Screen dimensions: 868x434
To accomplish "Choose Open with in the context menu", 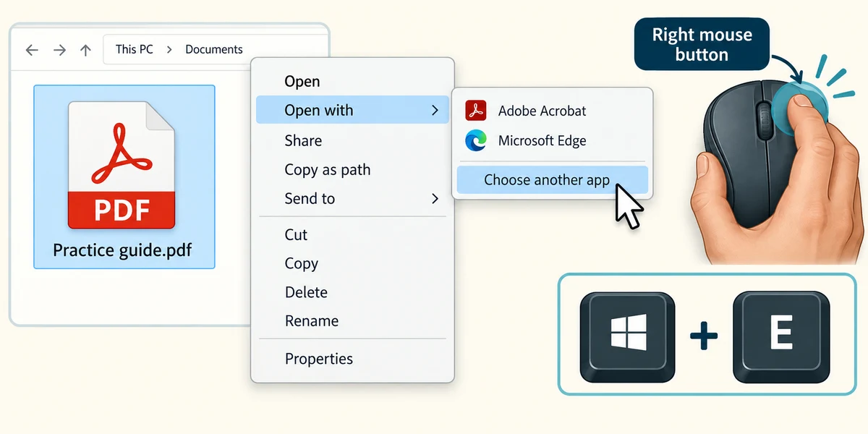I will 352,111.
